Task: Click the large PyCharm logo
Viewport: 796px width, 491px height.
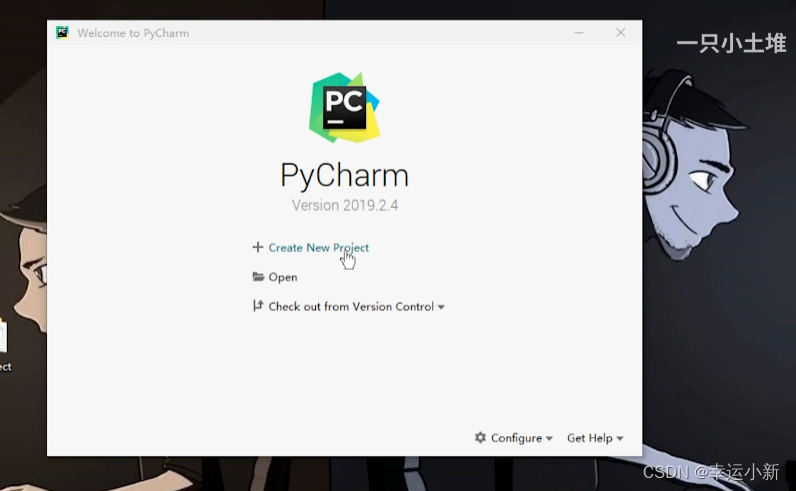Action: [345, 108]
